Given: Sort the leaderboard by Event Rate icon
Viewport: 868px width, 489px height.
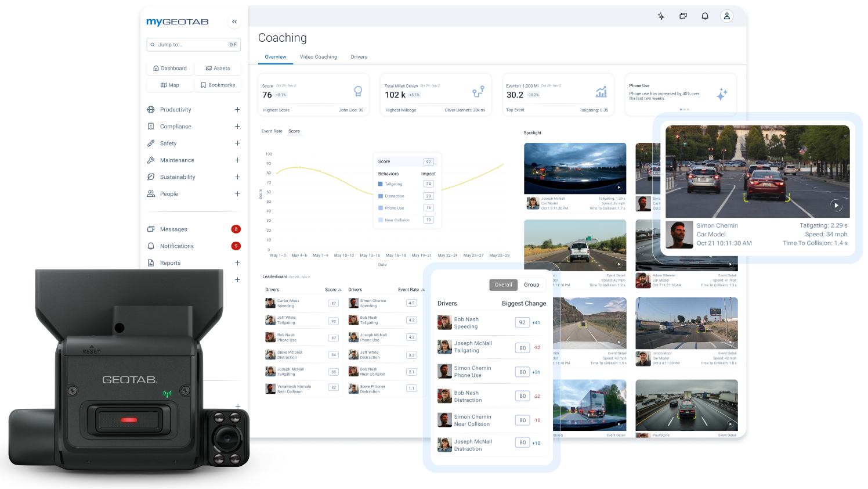Looking at the screenshot, I should coord(423,290).
